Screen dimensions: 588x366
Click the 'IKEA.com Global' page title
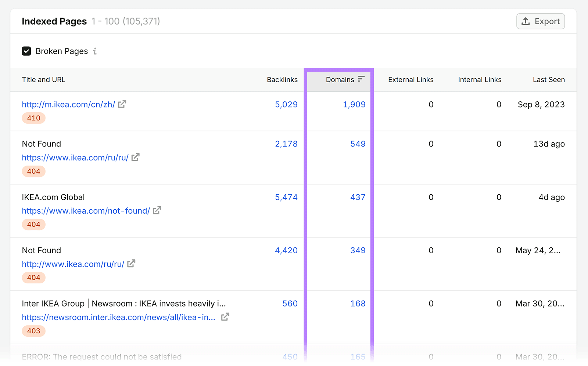tap(53, 197)
